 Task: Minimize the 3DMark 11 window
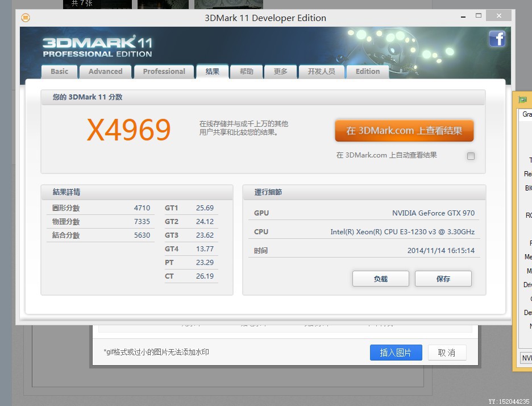[463, 16]
